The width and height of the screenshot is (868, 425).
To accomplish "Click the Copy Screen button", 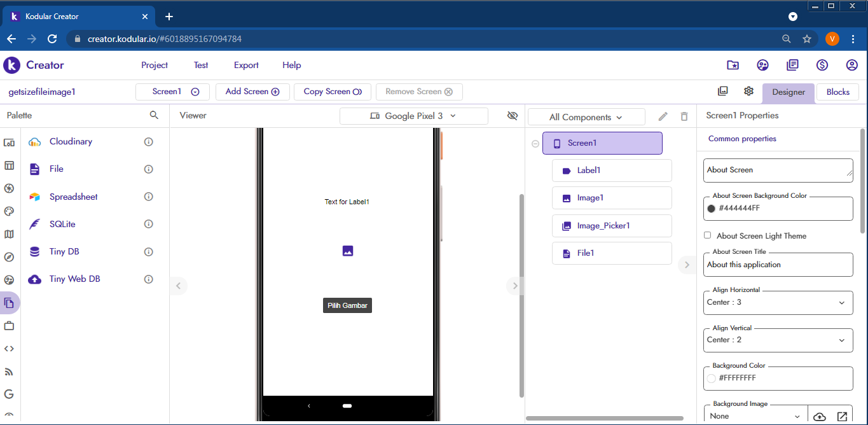I will (333, 92).
